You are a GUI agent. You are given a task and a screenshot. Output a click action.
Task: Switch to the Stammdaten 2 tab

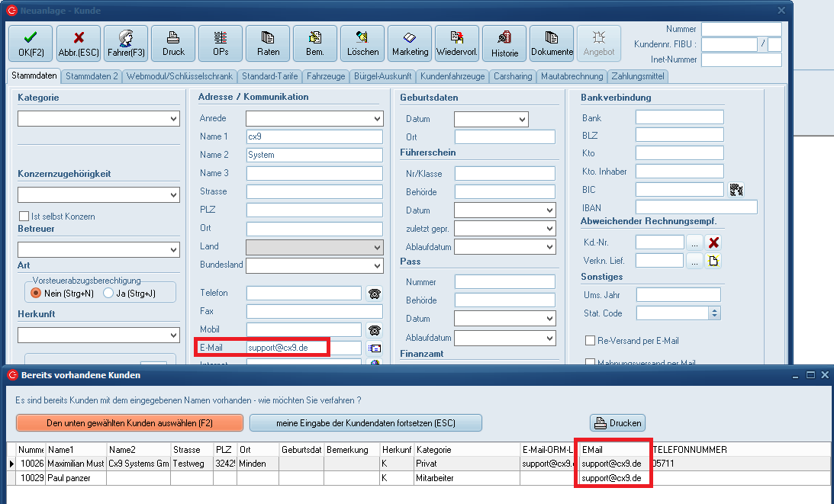[x=92, y=76]
